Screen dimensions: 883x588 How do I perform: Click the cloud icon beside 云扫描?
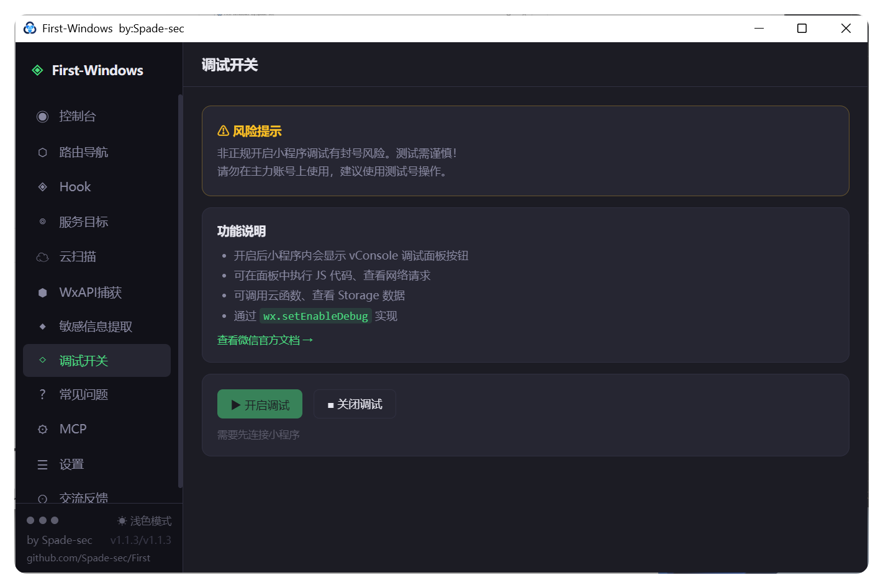coord(42,257)
